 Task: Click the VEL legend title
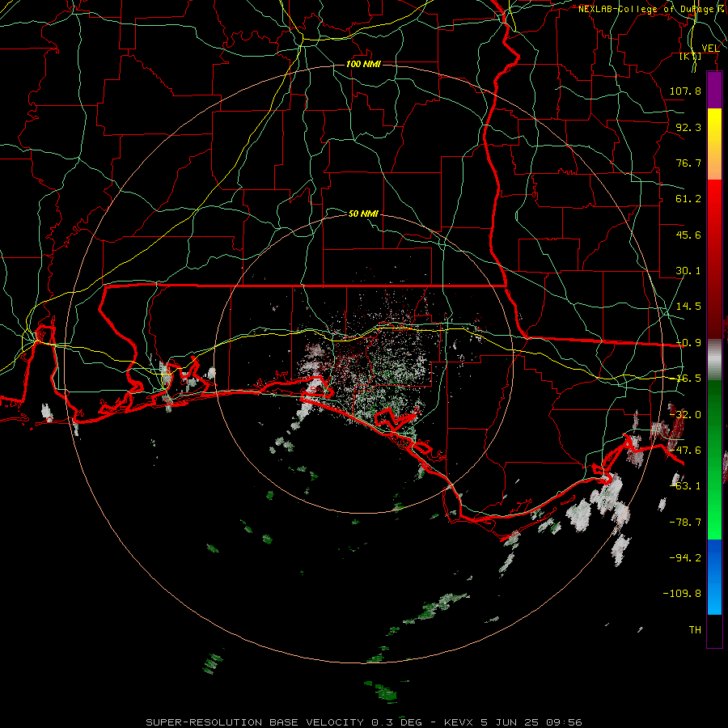(x=710, y=48)
